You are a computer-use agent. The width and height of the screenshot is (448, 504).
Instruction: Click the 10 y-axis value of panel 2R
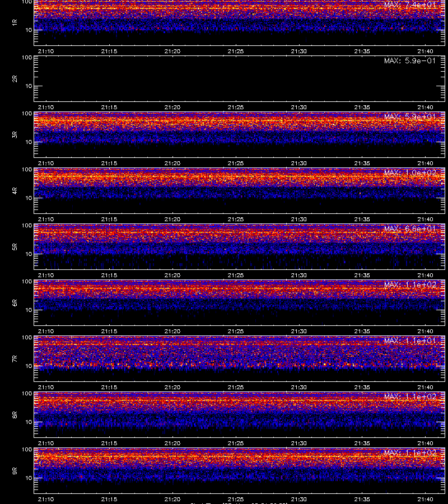pos(29,86)
